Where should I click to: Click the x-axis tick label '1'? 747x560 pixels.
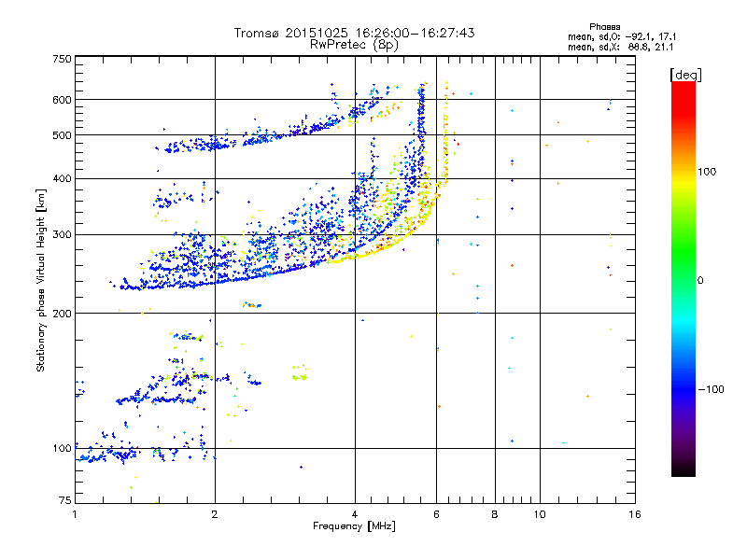pos(75,514)
